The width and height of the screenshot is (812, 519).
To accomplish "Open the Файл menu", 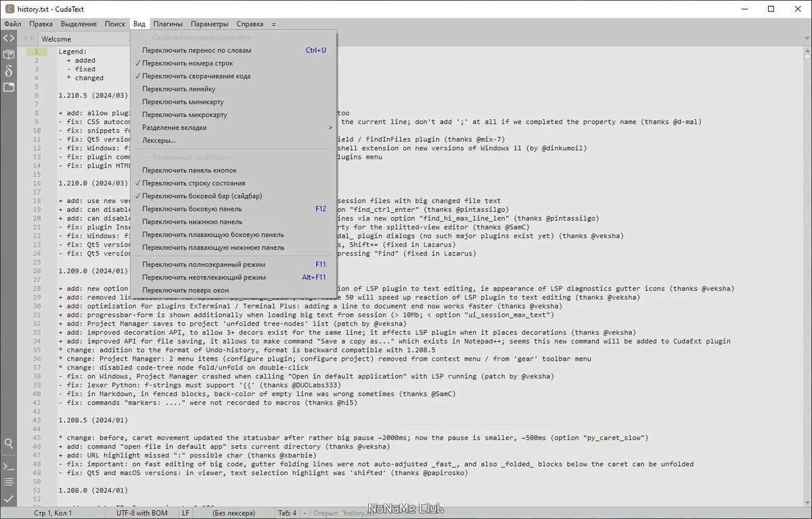I will pos(12,24).
